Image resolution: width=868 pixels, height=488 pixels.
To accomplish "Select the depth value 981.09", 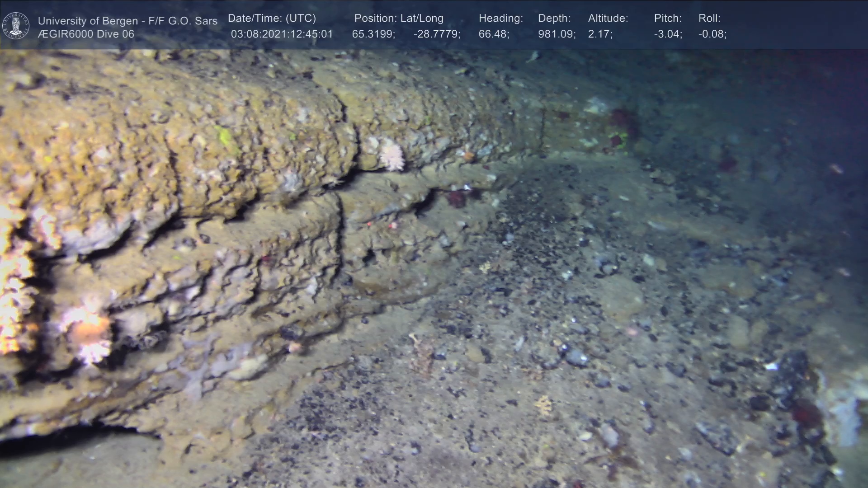I will coord(557,34).
